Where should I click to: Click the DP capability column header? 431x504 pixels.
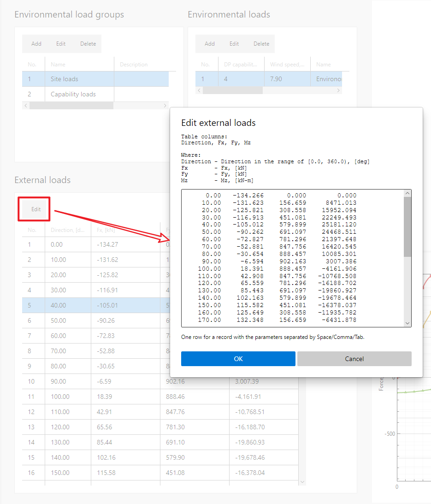241,64
